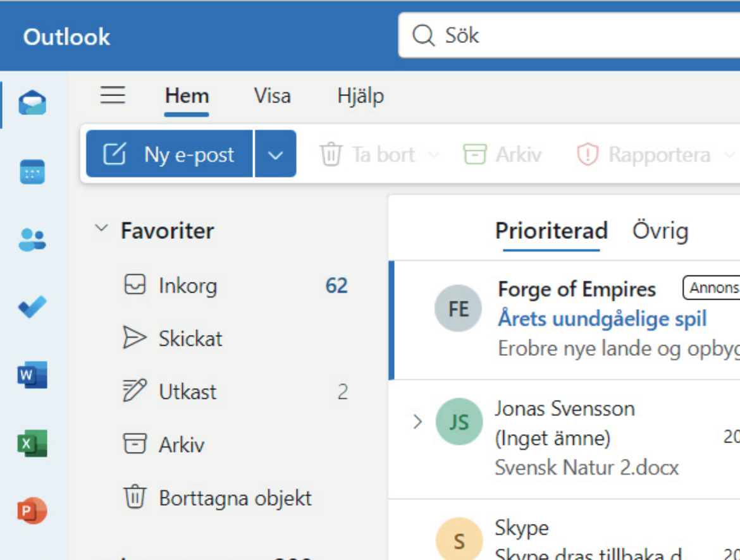Switch to the Visa tab

click(x=272, y=96)
